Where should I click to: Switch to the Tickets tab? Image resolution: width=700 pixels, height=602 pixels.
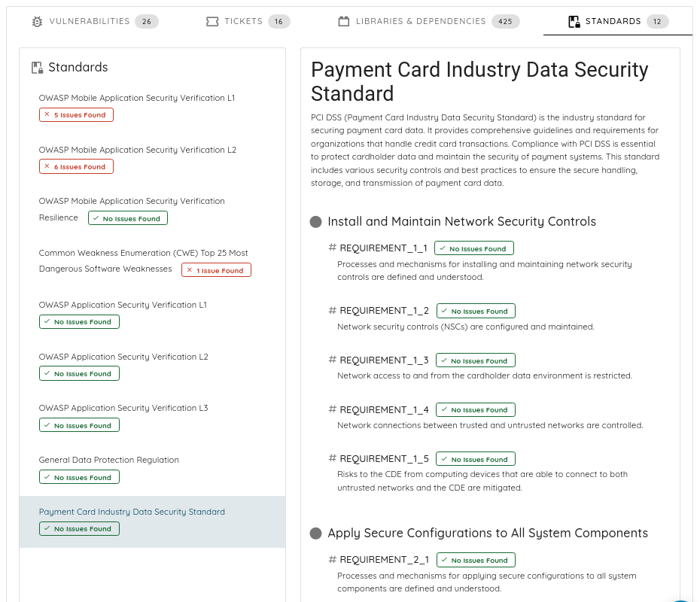coord(248,21)
